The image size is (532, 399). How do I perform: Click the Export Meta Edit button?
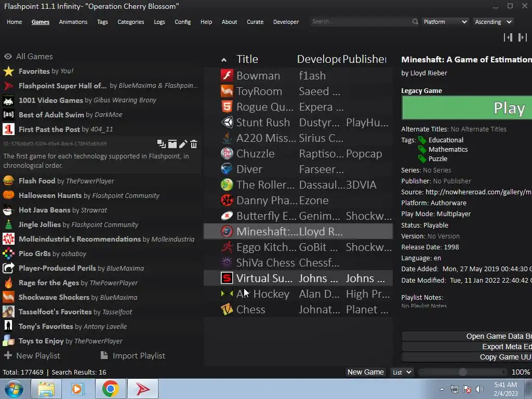[x=467, y=347]
